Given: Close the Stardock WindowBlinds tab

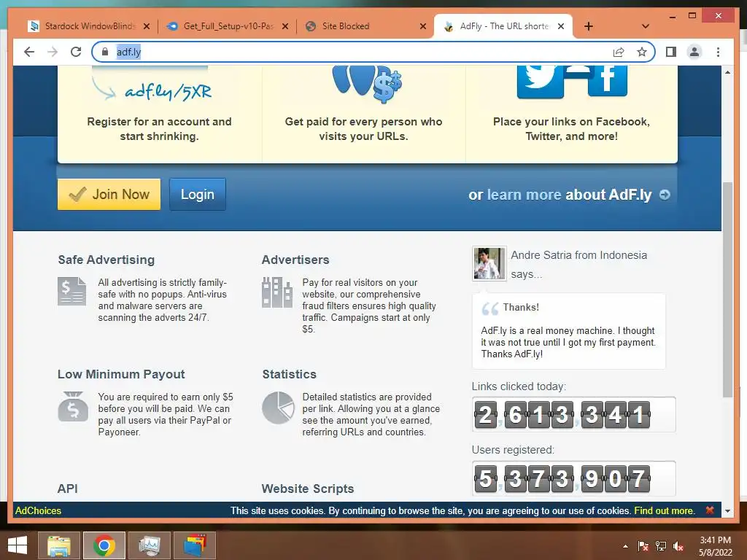Looking at the screenshot, I should [147, 26].
